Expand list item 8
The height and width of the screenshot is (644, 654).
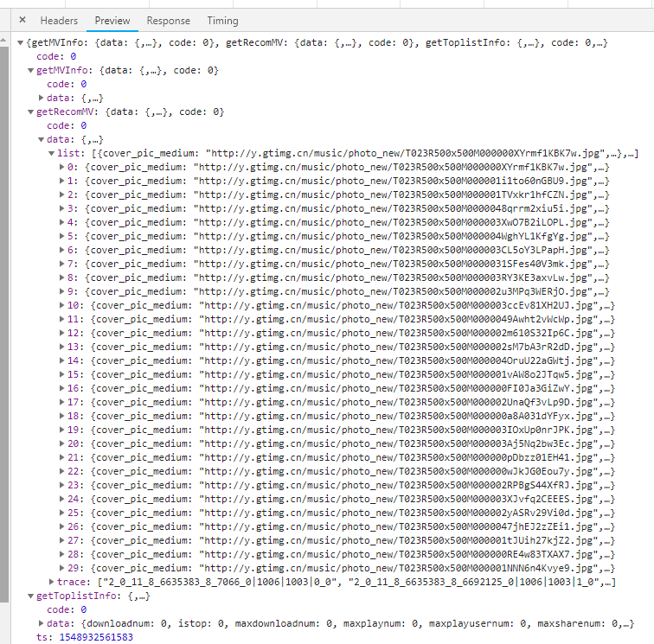click(61, 277)
